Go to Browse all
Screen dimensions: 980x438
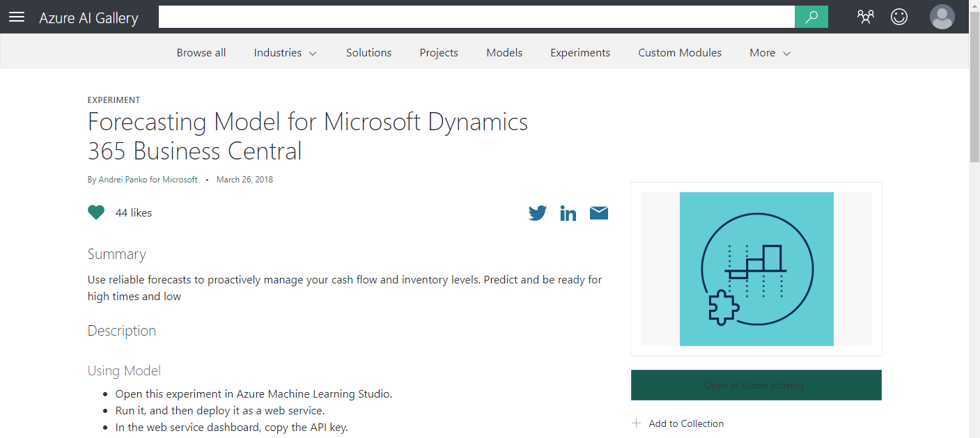[x=201, y=53]
